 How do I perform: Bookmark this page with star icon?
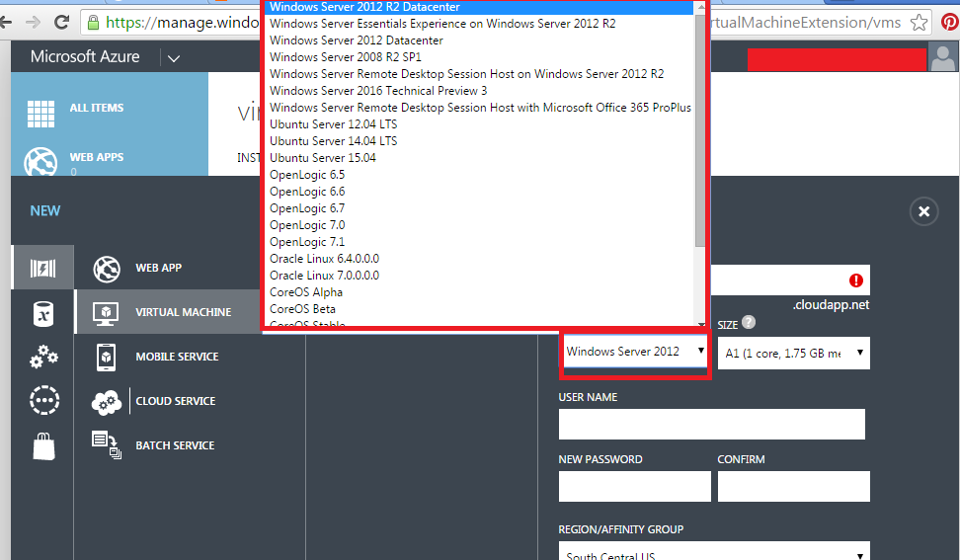(x=919, y=23)
